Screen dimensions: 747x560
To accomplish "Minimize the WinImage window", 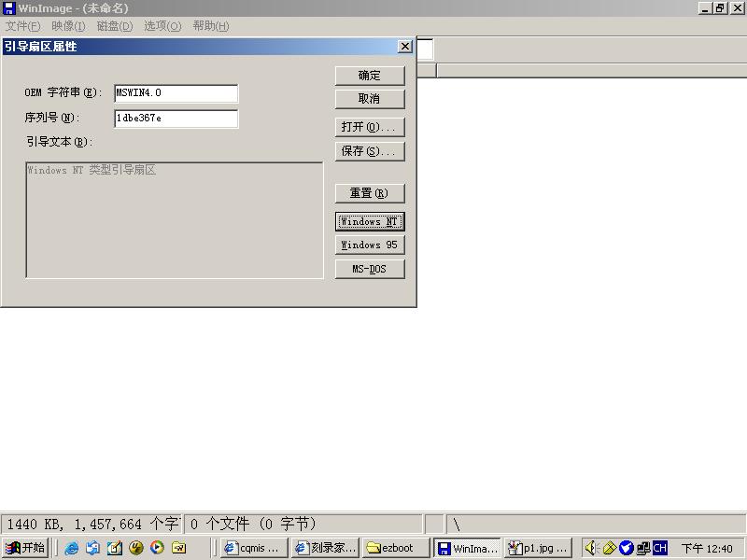I will pos(705,8).
